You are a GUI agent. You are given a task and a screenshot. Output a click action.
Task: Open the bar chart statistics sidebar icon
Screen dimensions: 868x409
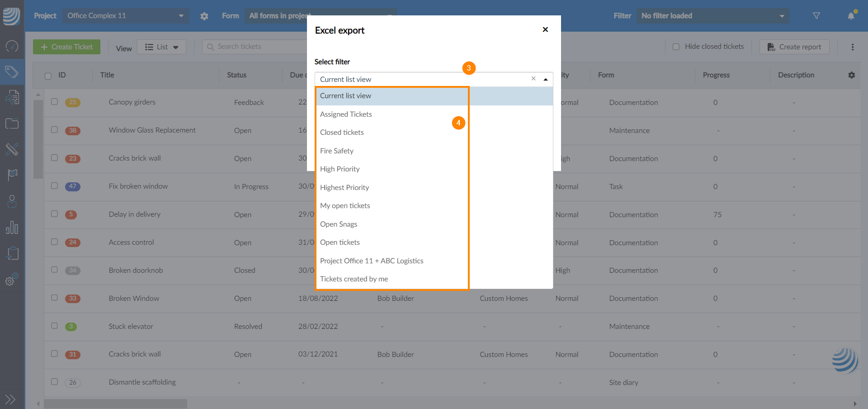tap(12, 228)
